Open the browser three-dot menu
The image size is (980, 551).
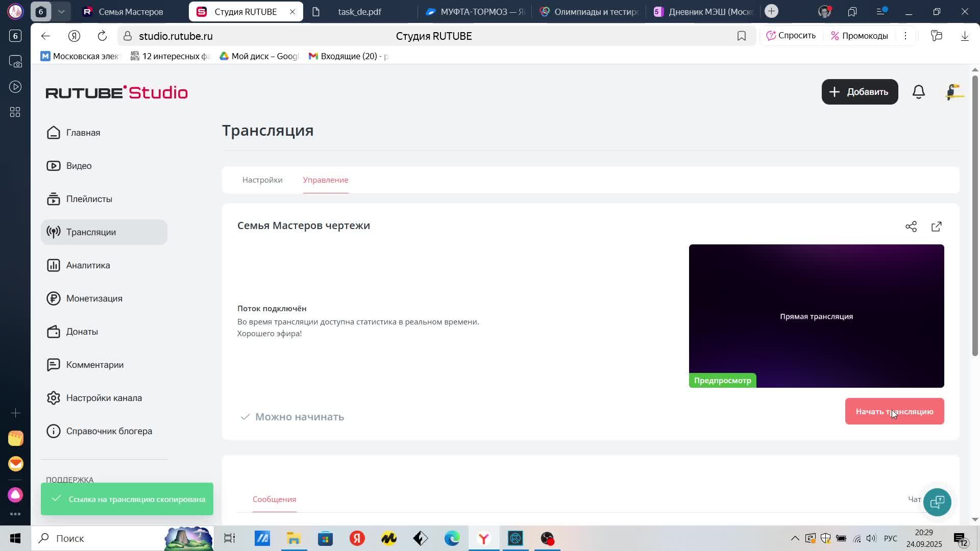[905, 36]
